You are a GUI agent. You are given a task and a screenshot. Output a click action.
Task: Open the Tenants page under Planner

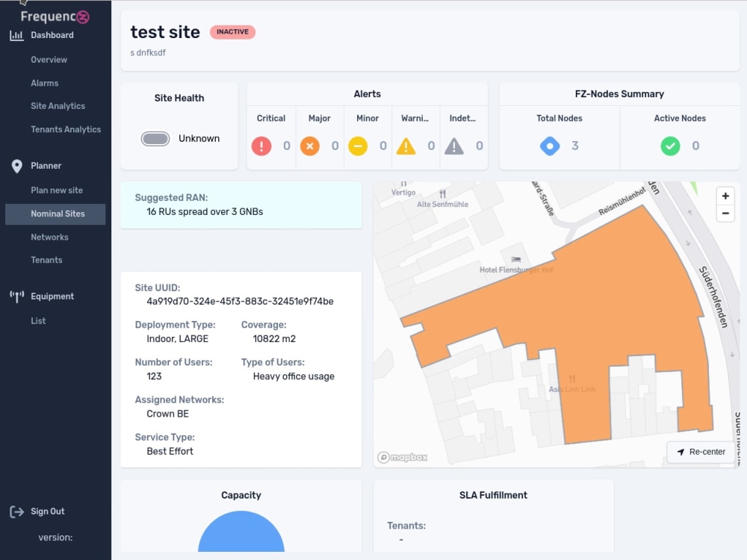(46, 261)
